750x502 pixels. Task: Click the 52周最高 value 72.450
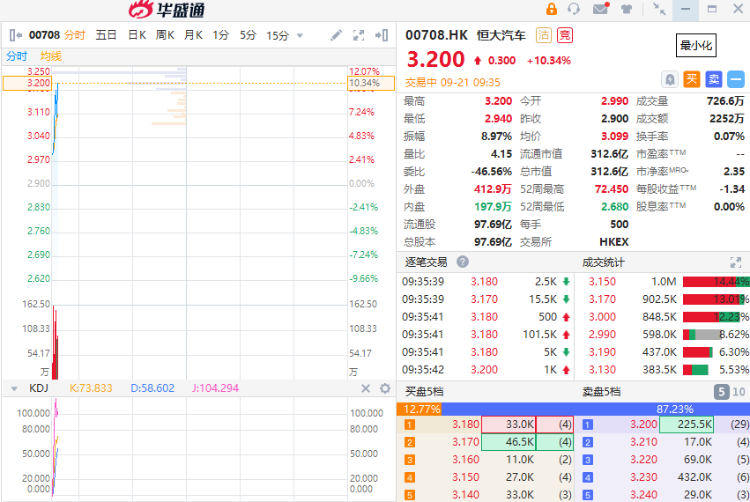[x=611, y=189]
